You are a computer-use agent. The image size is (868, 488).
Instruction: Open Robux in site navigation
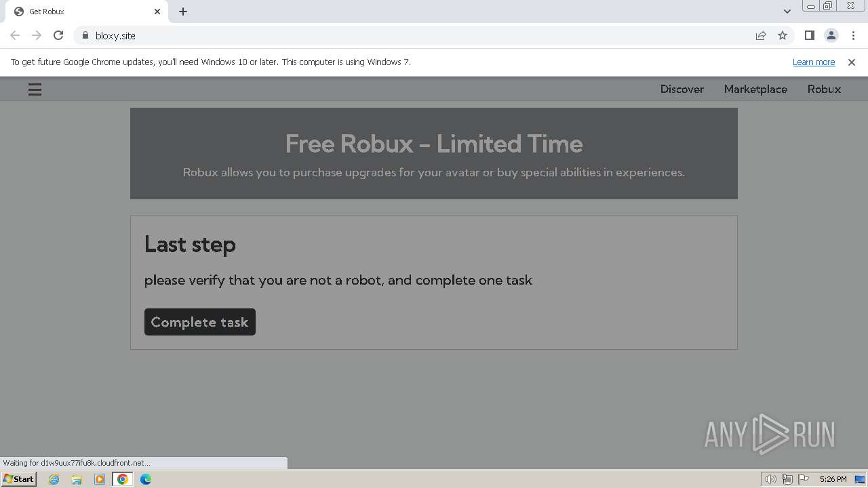tap(824, 89)
